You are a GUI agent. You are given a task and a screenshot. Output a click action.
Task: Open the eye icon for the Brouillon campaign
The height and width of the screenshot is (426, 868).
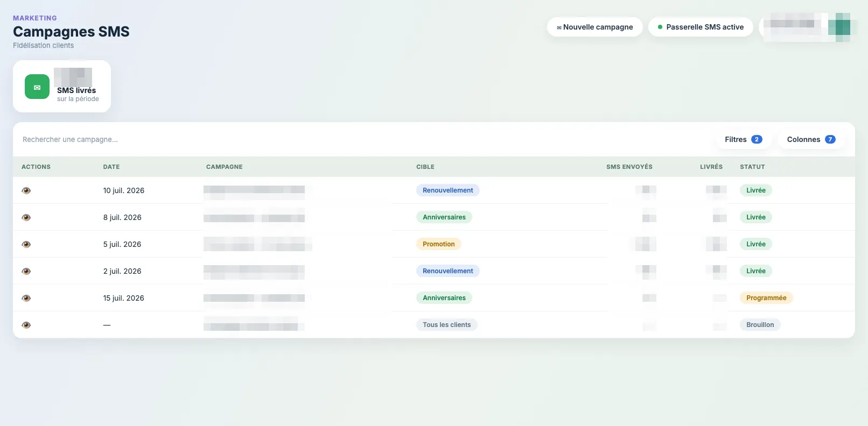tap(26, 325)
